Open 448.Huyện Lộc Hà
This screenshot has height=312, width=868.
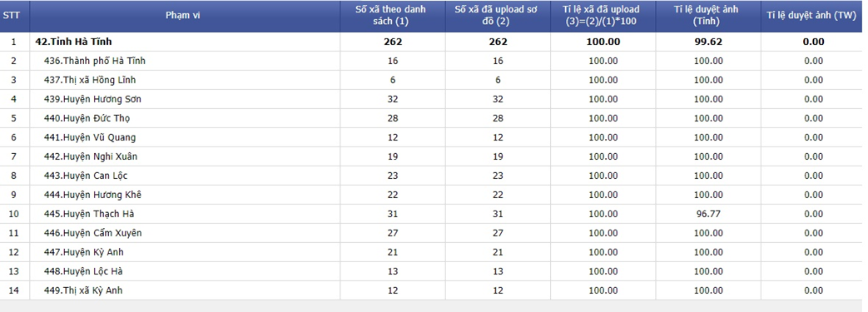pos(83,271)
